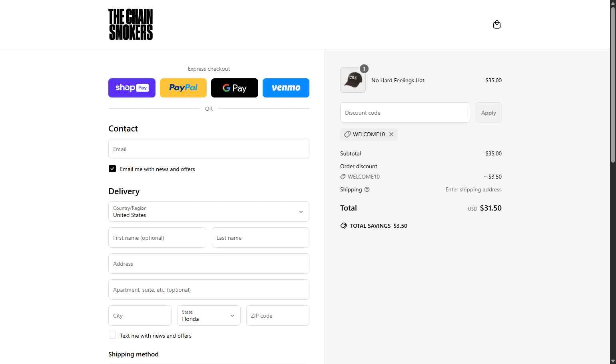Pay with Shop Pay

point(132,88)
